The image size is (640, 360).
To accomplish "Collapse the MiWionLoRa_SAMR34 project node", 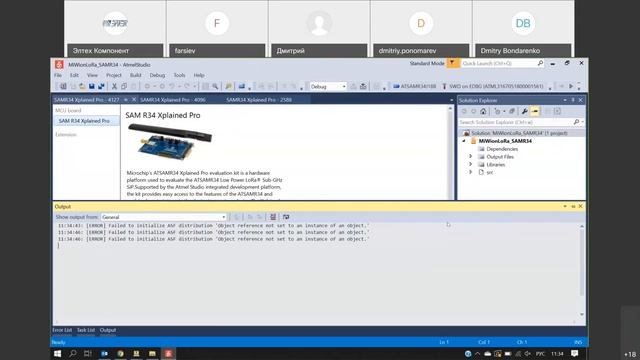I will [464, 141].
